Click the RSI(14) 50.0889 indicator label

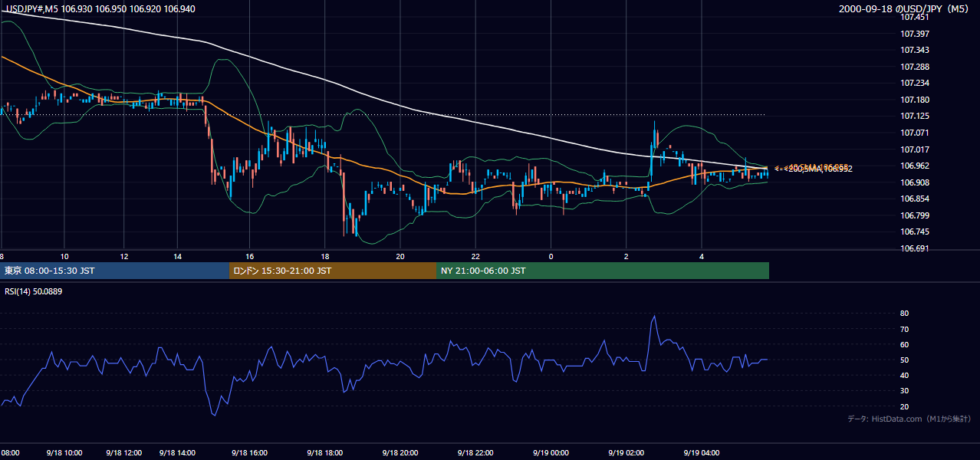(35, 291)
